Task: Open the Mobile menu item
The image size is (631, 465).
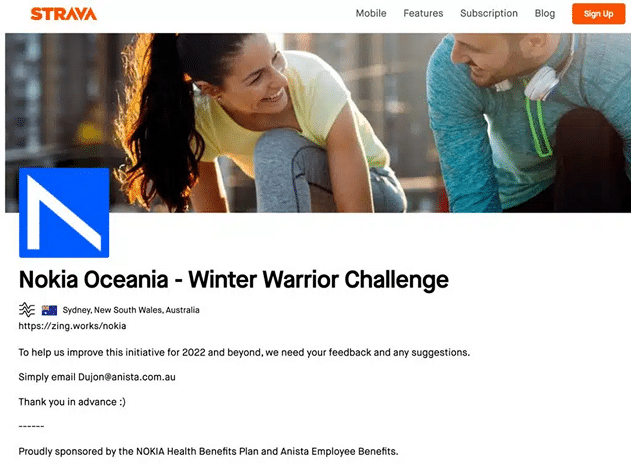Action: (x=371, y=13)
